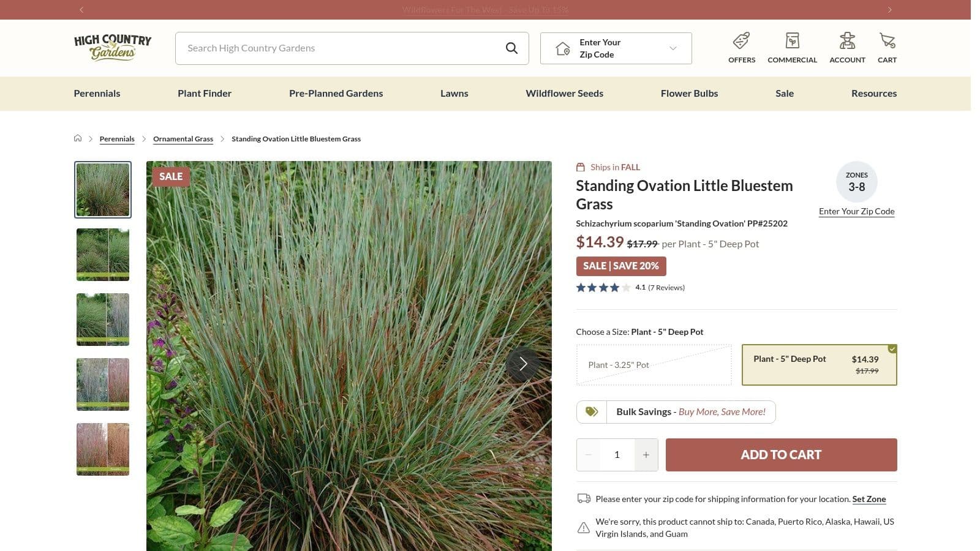Viewport: 980px width, 551px height.
Task: Open the Account icon
Action: [x=847, y=41]
